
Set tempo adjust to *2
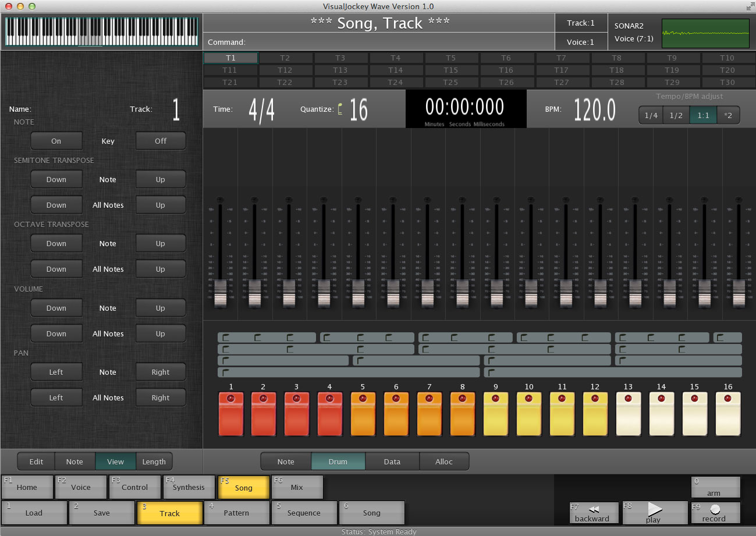click(728, 115)
